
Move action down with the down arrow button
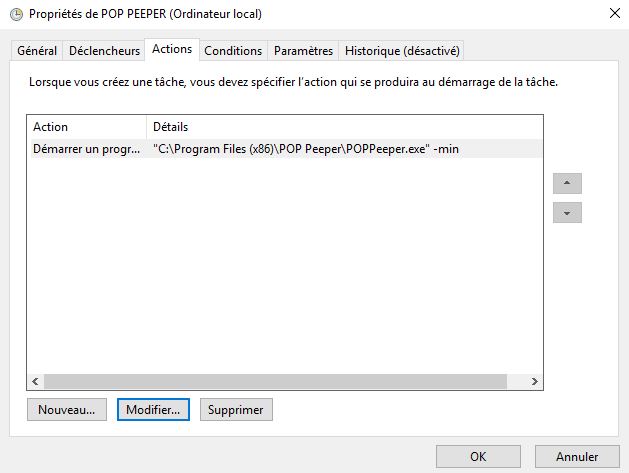pyautogui.click(x=567, y=213)
